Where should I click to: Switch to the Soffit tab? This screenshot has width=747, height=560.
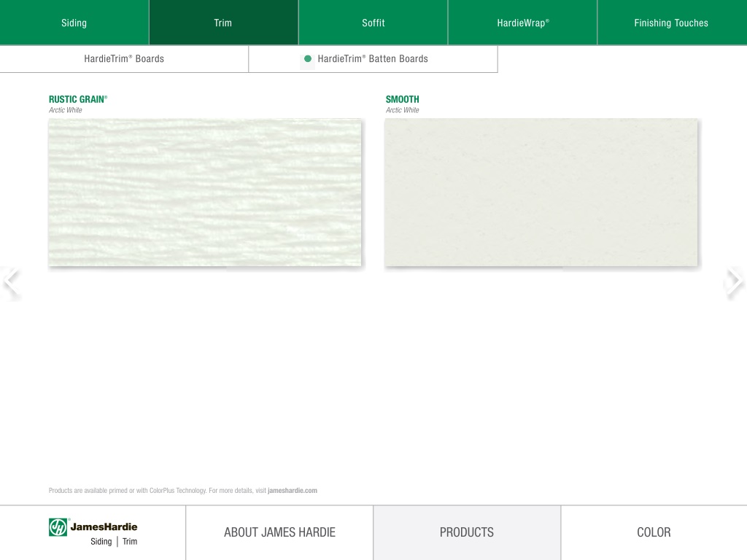(373, 23)
